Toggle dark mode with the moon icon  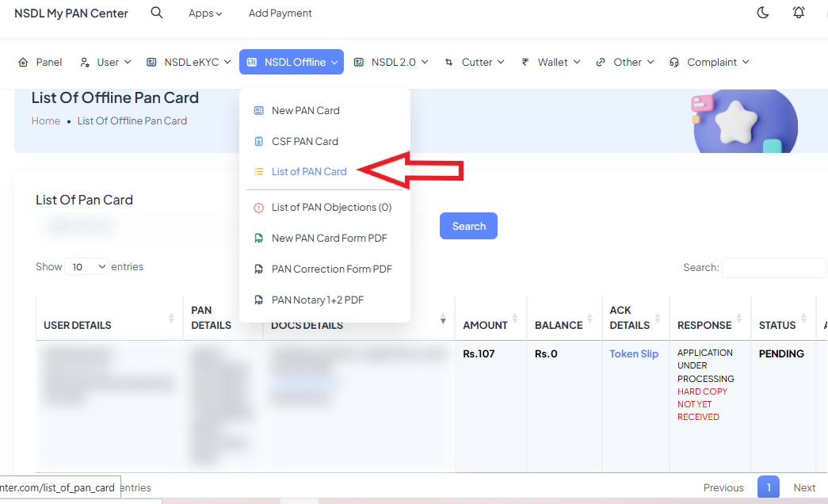pos(763,13)
